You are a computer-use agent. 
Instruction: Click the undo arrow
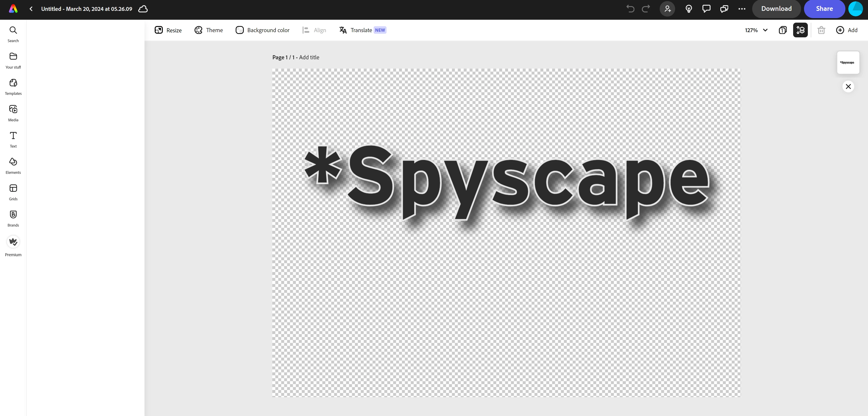(630, 9)
